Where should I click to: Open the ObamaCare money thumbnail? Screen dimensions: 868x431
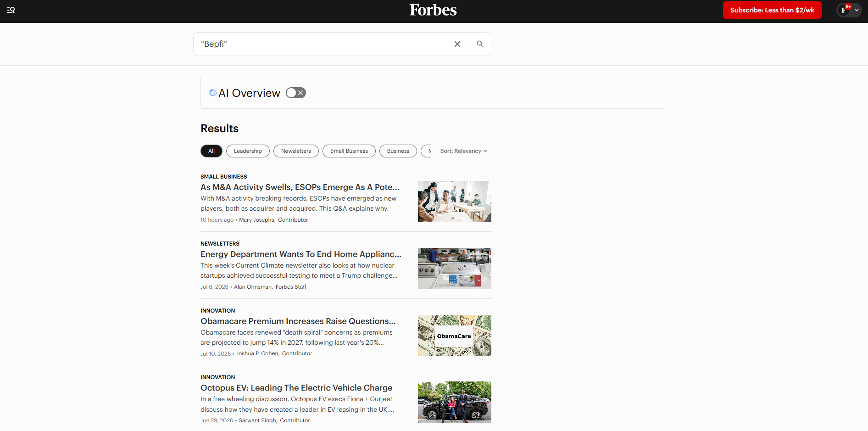point(455,336)
